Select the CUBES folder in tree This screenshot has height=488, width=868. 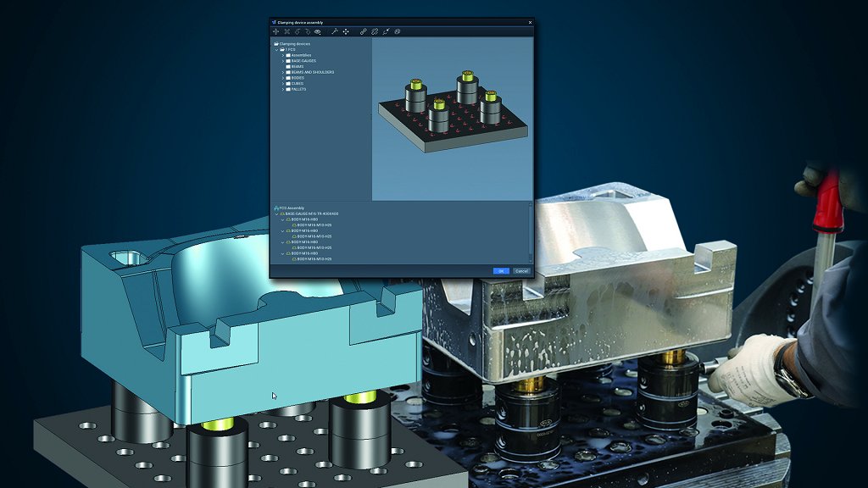click(x=297, y=83)
